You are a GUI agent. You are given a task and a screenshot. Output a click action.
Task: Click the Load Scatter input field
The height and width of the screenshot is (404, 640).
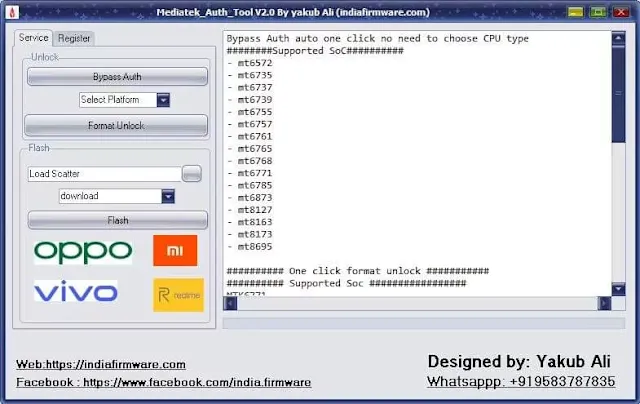click(x=104, y=174)
